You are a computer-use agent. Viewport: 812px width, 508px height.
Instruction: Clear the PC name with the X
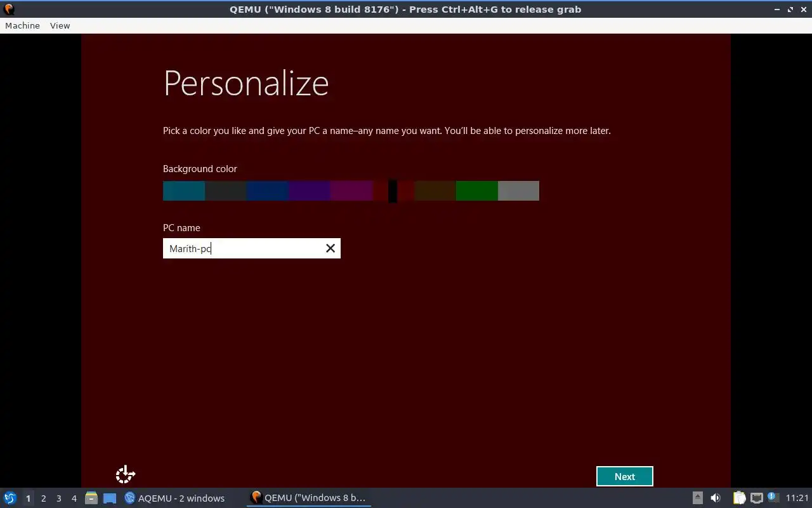[330, 248]
